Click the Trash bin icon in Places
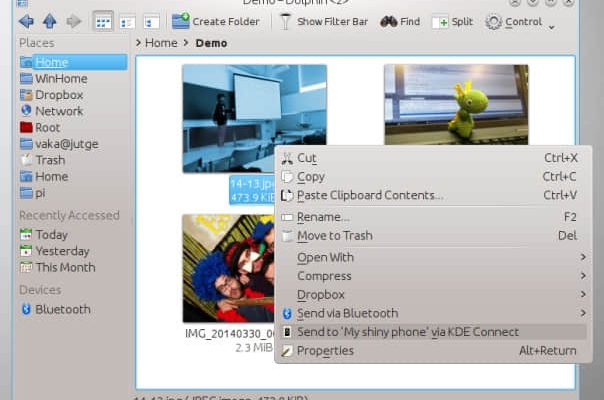The height and width of the screenshot is (400, 604). [26, 160]
